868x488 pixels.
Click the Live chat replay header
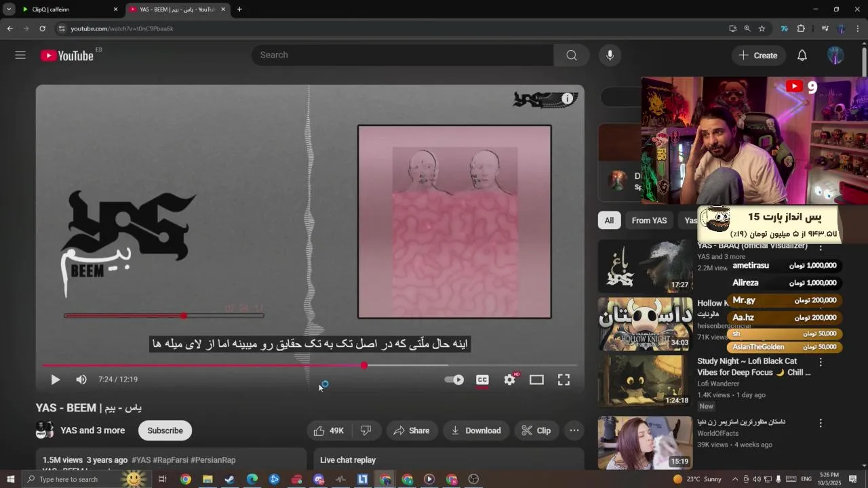pyautogui.click(x=348, y=460)
